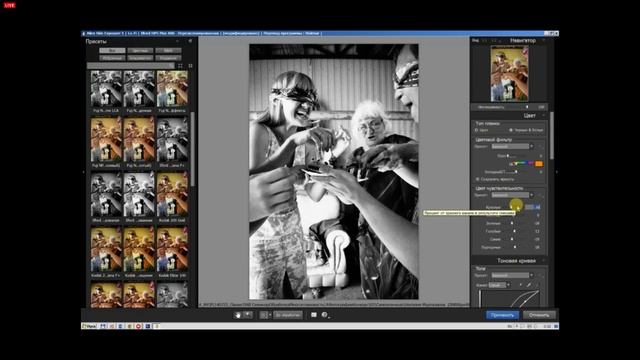Select the tone curve pencil icon
Image resolution: width=640 pixels, height=360 pixels.
529,285
